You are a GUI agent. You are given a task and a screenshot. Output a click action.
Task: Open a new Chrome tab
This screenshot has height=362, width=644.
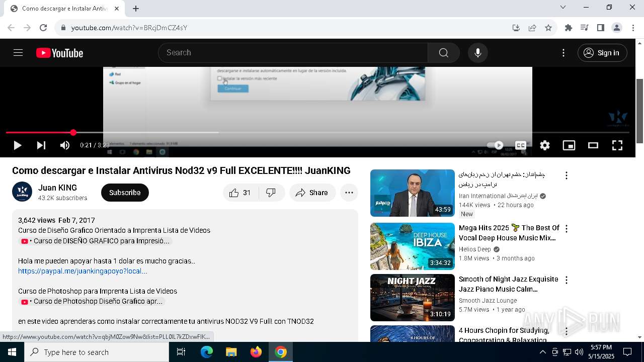coord(136,9)
